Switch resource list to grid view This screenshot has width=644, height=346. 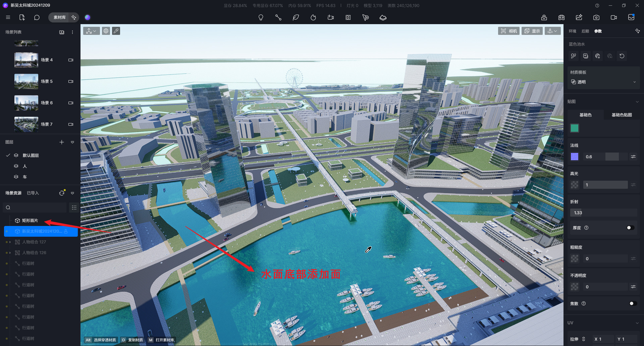pyautogui.click(x=74, y=208)
